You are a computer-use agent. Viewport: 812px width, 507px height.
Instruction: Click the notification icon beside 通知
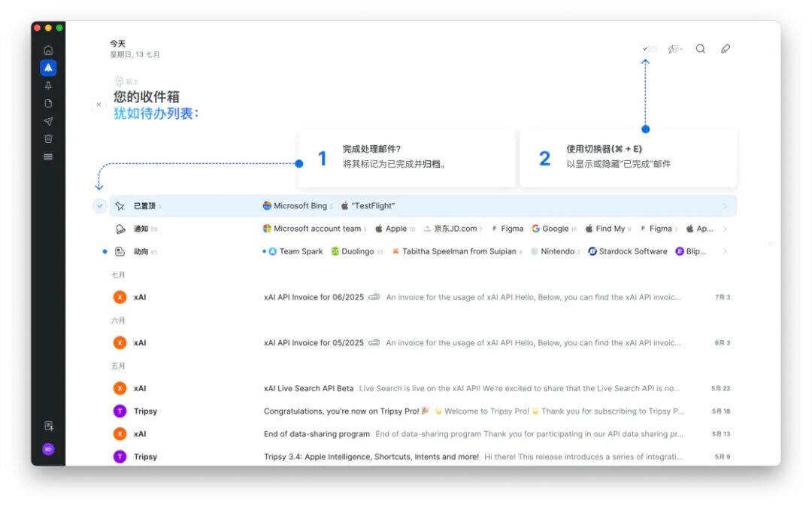(x=120, y=229)
